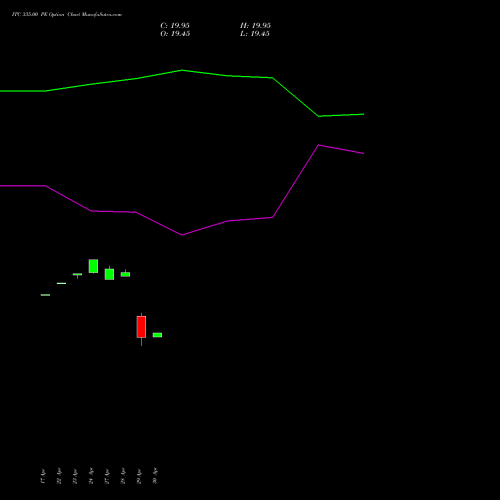Image resolution: width=500 pixels, height=500 pixels.
Task: Click the 24 Apr axis date label
Action: point(91,476)
